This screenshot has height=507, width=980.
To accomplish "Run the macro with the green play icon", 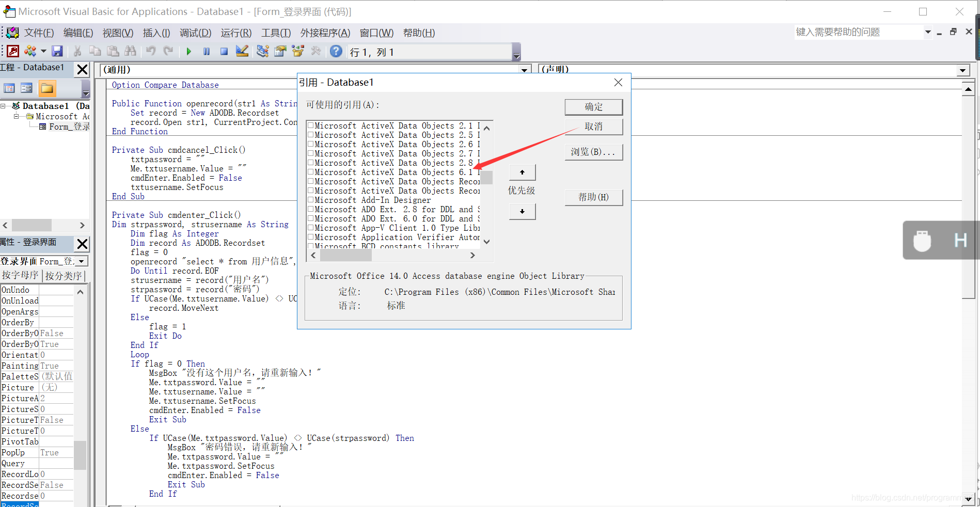I will coord(189,51).
